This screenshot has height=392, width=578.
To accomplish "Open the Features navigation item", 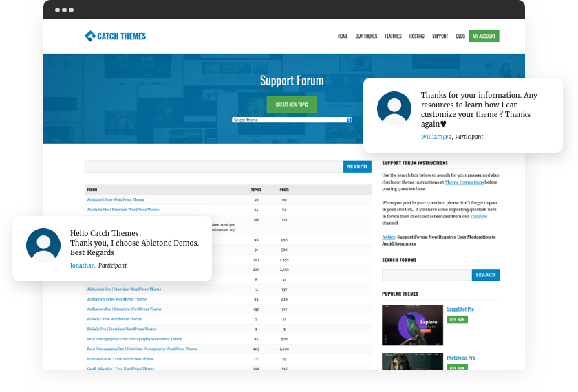I will [x=393, y=36].
